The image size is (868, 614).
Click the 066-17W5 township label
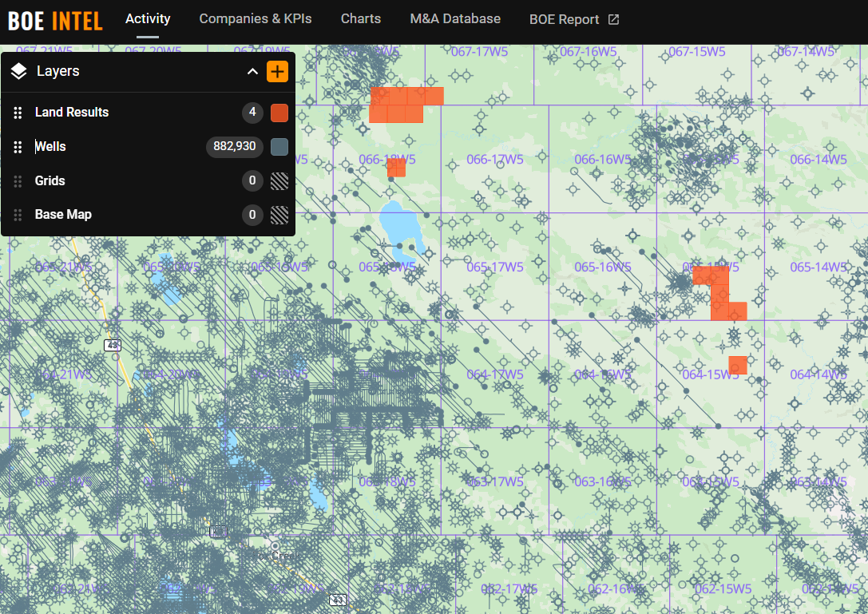click(495, 160)
